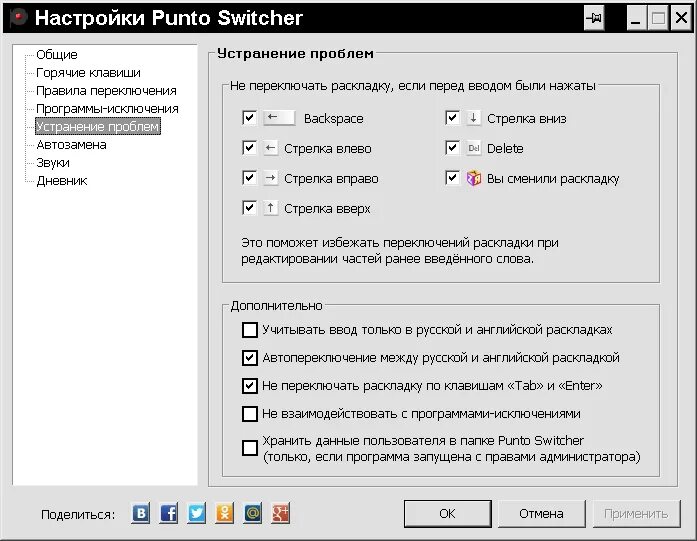The width and height of the screenshot is (697, 541).
Task: Click the layout changed colorful icon
Action: coord(474,178)
